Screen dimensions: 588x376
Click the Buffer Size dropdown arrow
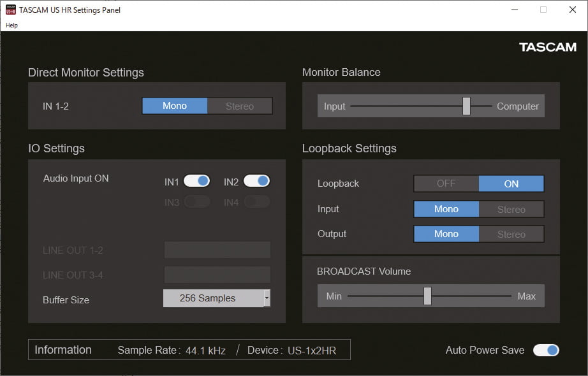267,298
